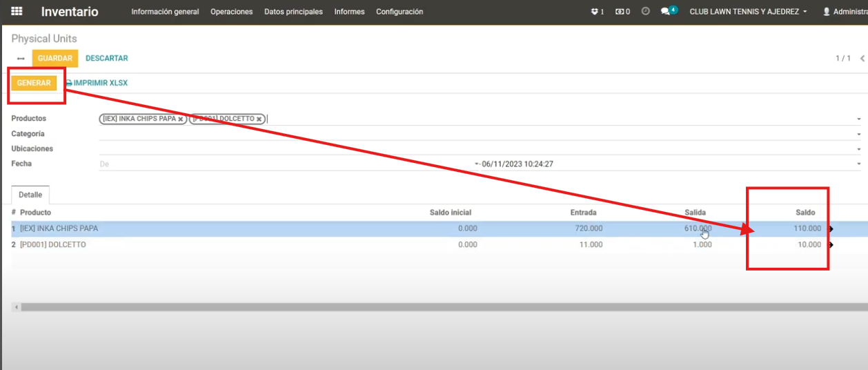Open the chat messages icon with badge
The image size is (868, 370).
(x=666, y=12)
